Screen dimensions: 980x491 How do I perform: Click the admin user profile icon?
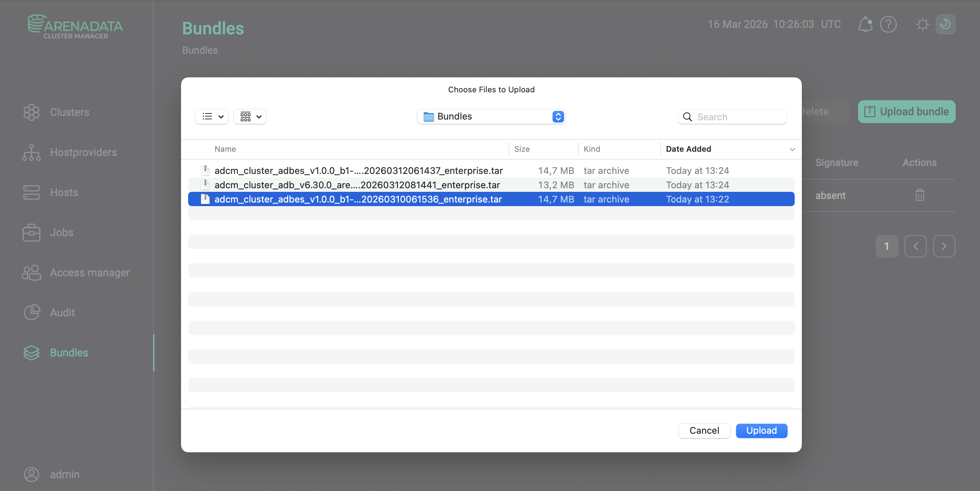pyautogui.click(x=31, y=474)
